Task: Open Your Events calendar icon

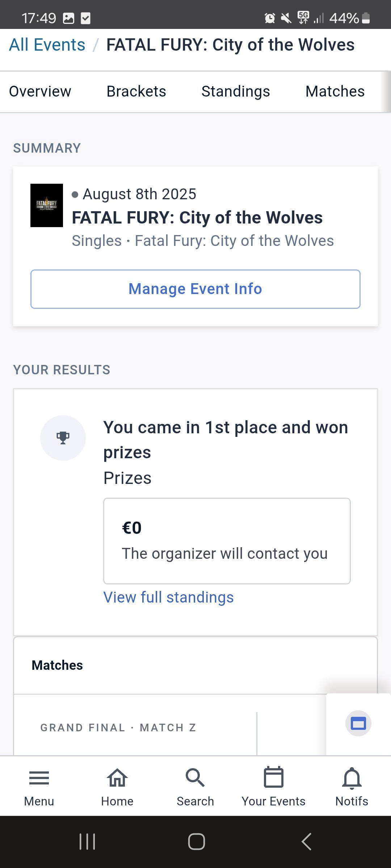Action: click(274, 777)
